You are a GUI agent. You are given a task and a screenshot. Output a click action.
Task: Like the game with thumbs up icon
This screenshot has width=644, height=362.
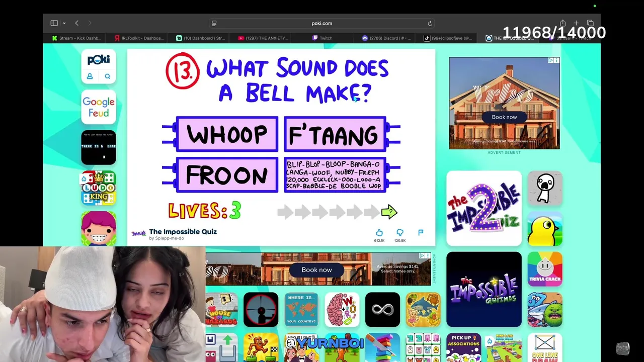click(379, 232)
